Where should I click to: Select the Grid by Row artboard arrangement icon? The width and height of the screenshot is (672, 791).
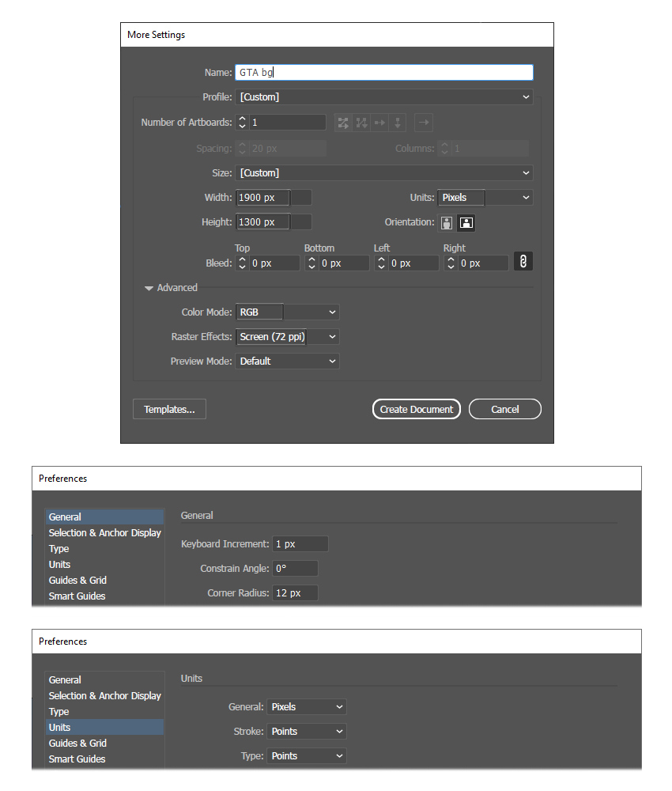(x=343, y=123)
